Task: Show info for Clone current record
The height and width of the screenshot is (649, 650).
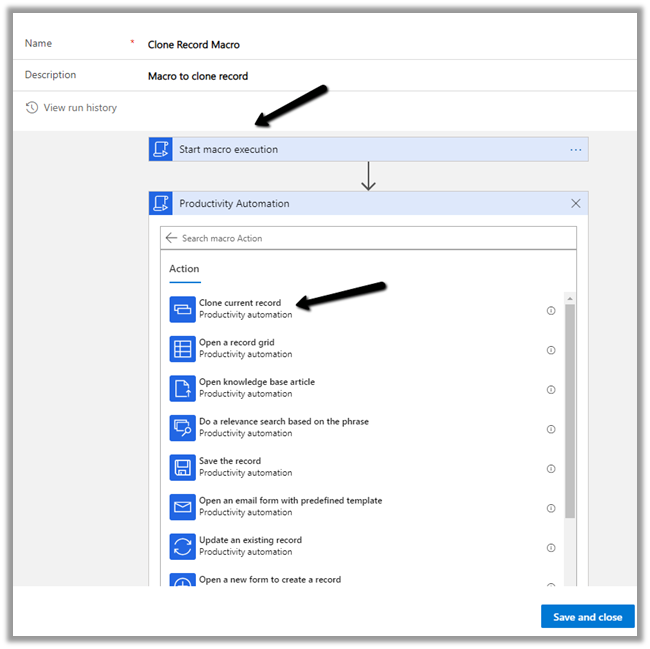Action: [x=550, y=310]
